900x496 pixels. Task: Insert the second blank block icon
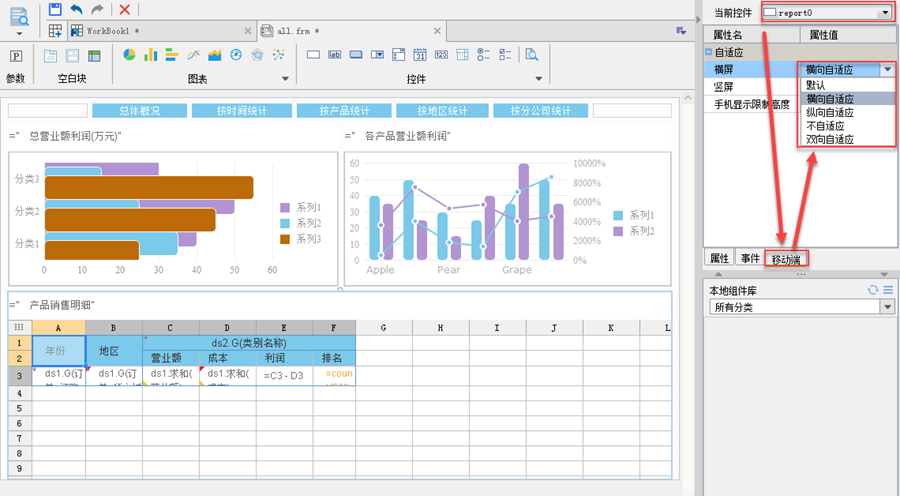(72, 55)
